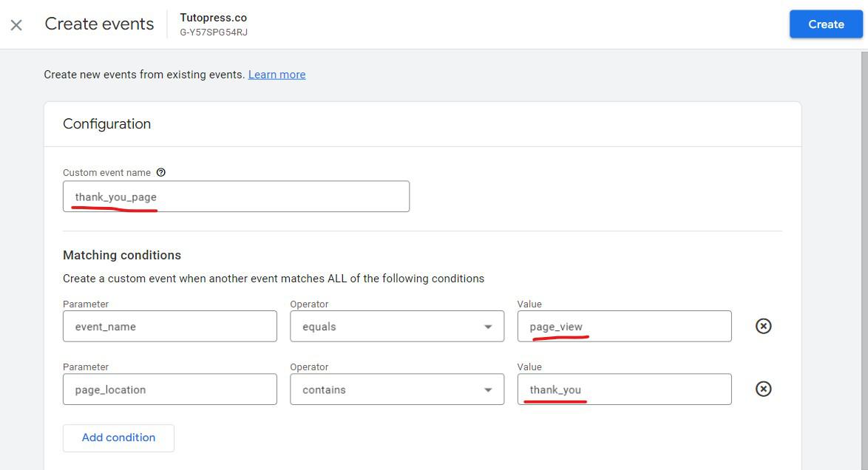
Task: Open the operator dropdown showing contains
Action: coord(396,389)
